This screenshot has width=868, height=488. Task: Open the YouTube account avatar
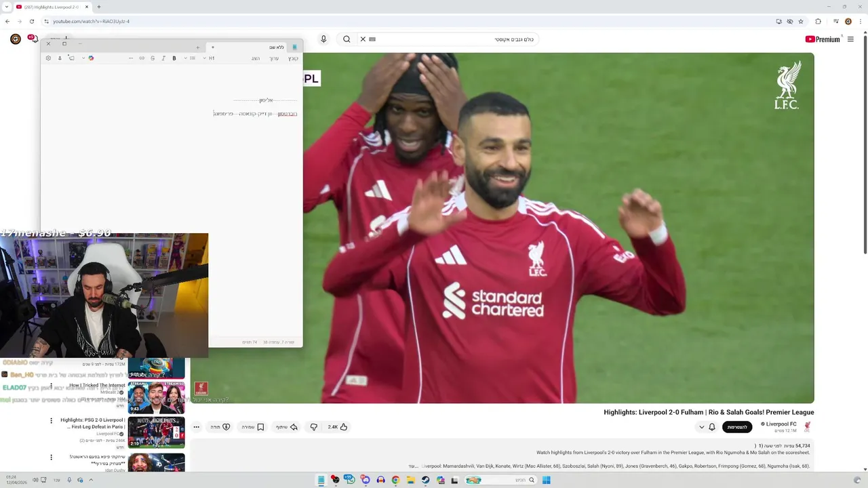tap(15, 39)
